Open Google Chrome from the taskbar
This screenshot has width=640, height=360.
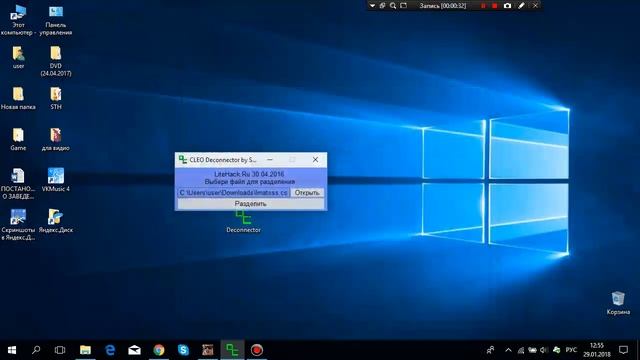pyautogui.click(x=159, y=350)
